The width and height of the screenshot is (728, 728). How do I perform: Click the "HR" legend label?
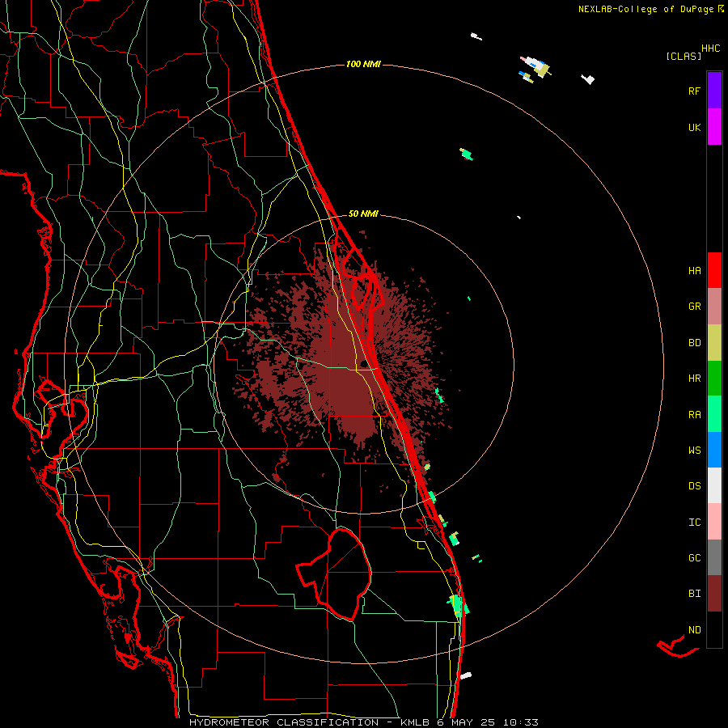tap(694, 379)
